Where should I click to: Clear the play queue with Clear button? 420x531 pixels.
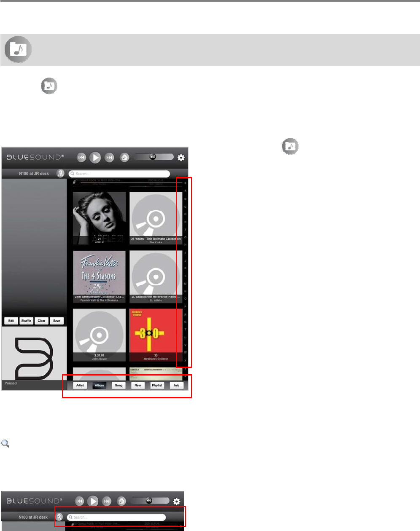tap(41, 321)
